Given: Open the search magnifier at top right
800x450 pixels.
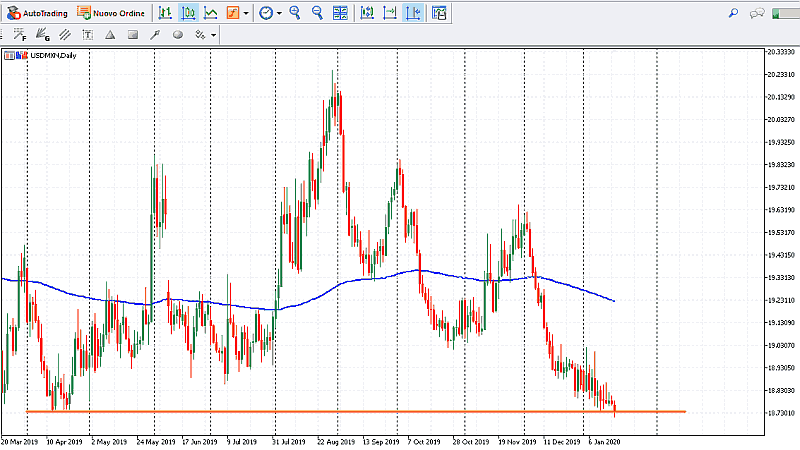Looking at the screenshot, I should tap(733, 13).
